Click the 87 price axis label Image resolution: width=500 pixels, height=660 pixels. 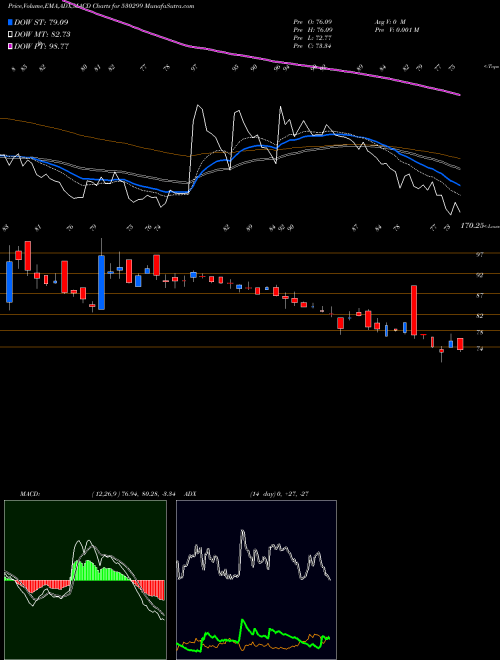tap(479, 295)
